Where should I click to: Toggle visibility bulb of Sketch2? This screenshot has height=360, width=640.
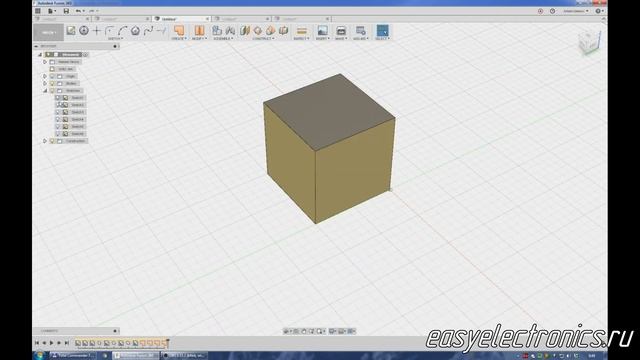click(x=58, y=105)
